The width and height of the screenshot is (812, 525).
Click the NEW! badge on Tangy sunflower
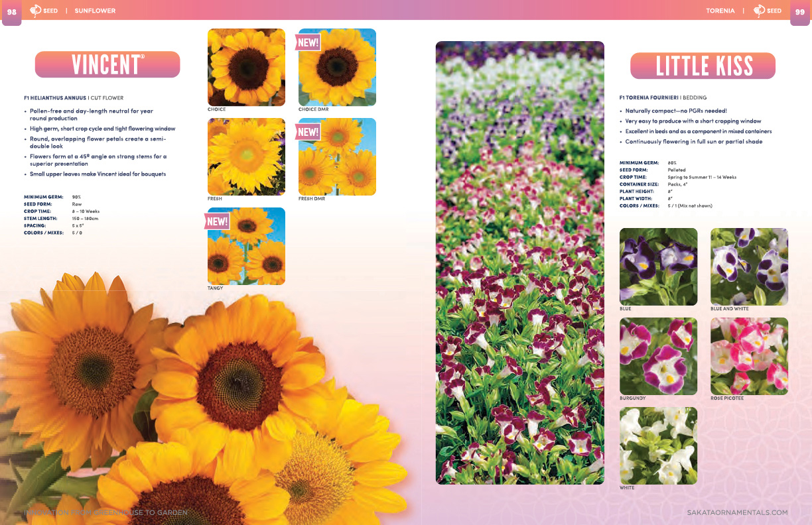218,221
